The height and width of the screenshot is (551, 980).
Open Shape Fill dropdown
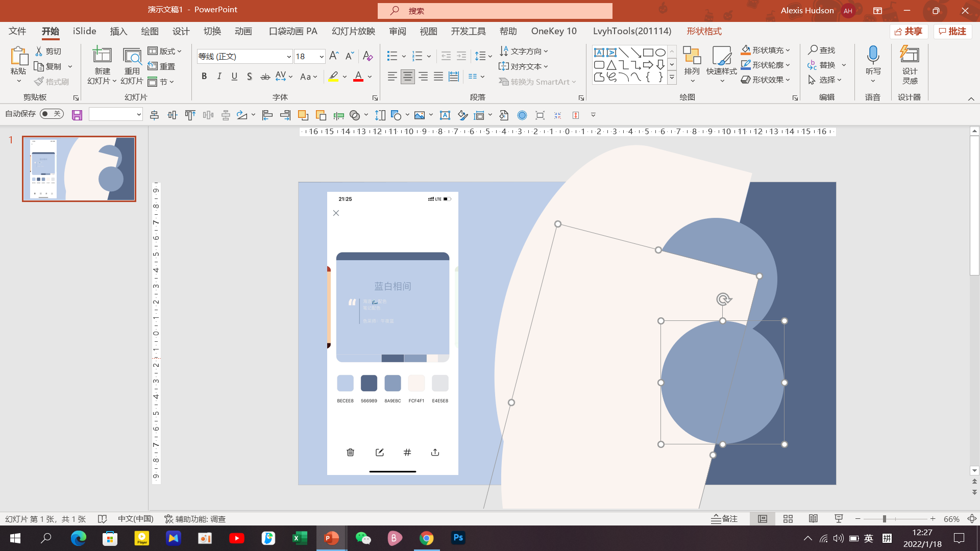pos(788,51)
